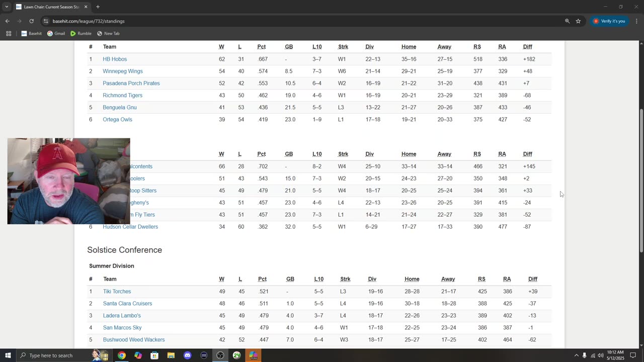Reload the standings page
644x362 pixels.
[31, 21]
